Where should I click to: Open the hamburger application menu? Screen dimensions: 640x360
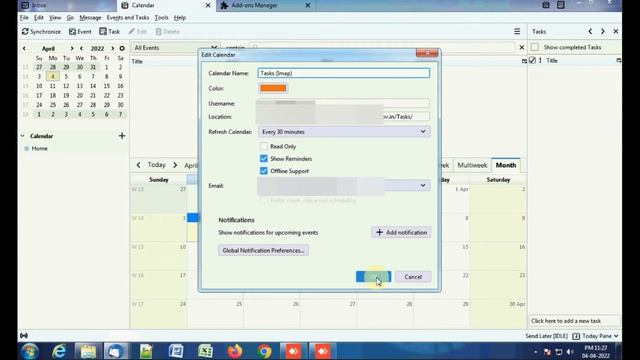coord(517,31)
